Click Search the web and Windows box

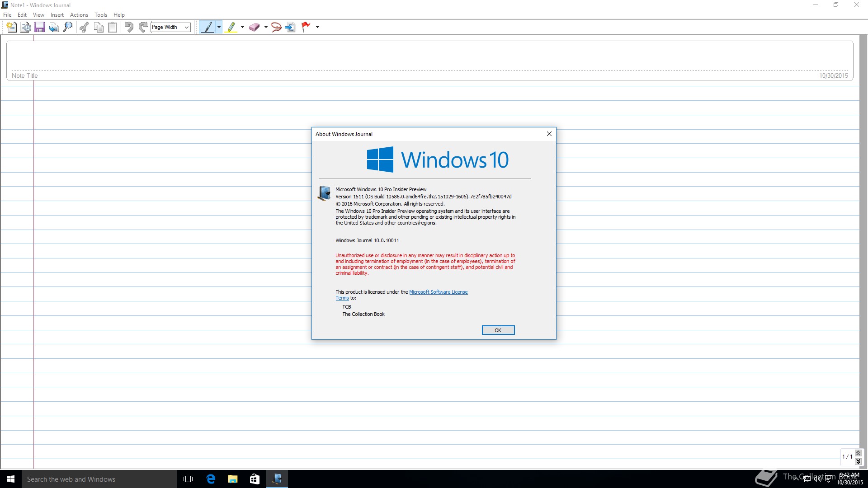(99, 479)
